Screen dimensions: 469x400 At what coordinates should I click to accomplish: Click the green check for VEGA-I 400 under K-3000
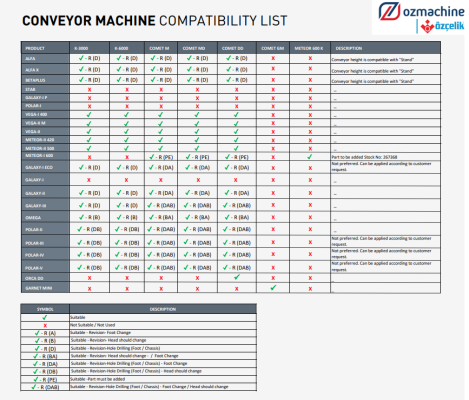click(89, 115)
